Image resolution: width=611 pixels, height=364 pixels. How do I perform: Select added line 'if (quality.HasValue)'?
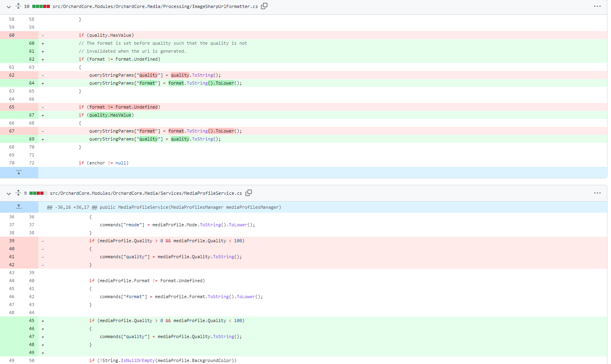[106, 115]
